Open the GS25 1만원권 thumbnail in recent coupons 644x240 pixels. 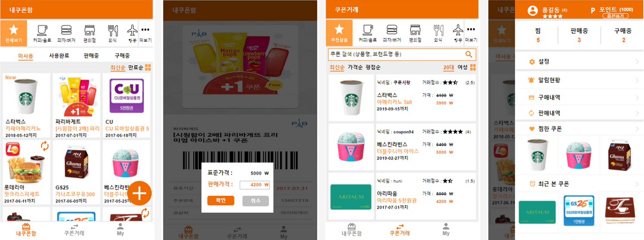(x=579, y=211)
